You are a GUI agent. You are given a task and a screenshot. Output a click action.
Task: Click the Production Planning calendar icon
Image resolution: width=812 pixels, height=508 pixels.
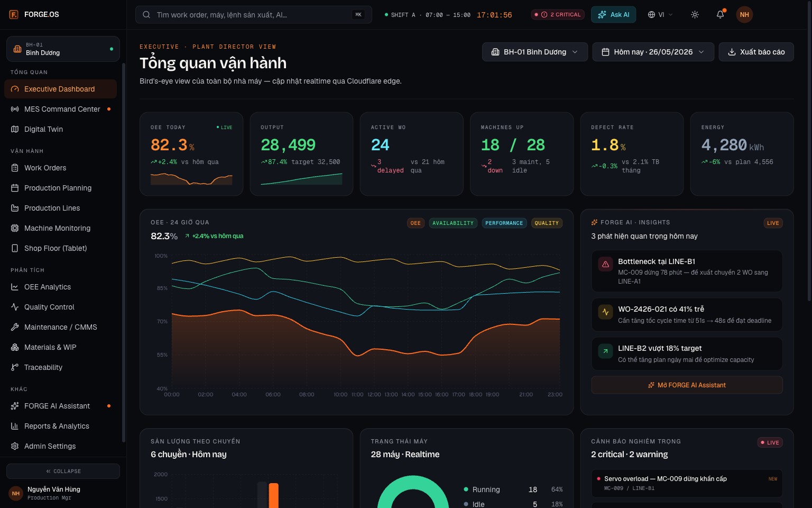click(x=15, y=188)
